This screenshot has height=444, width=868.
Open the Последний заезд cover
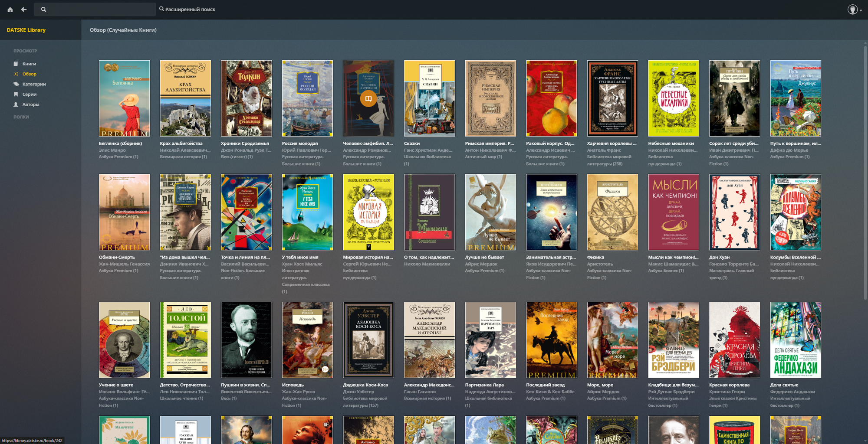point(552,340)
